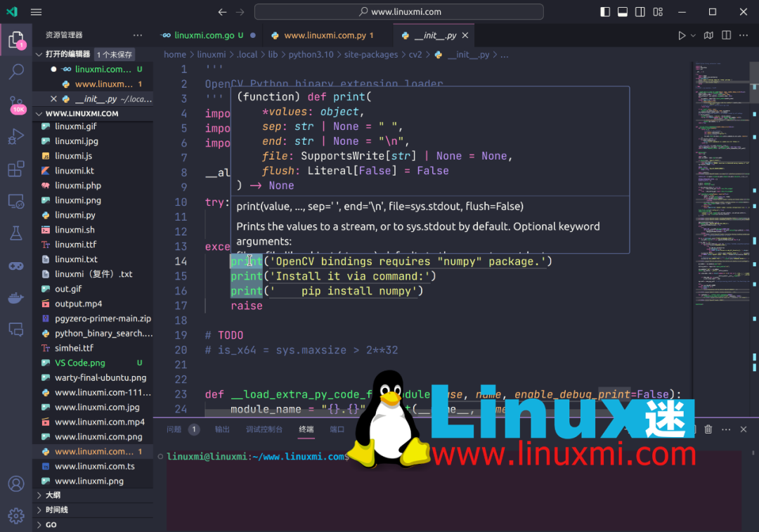The image size is (759, 532).
Task: Open the hamburger application menu
Action: coord(36,12)
